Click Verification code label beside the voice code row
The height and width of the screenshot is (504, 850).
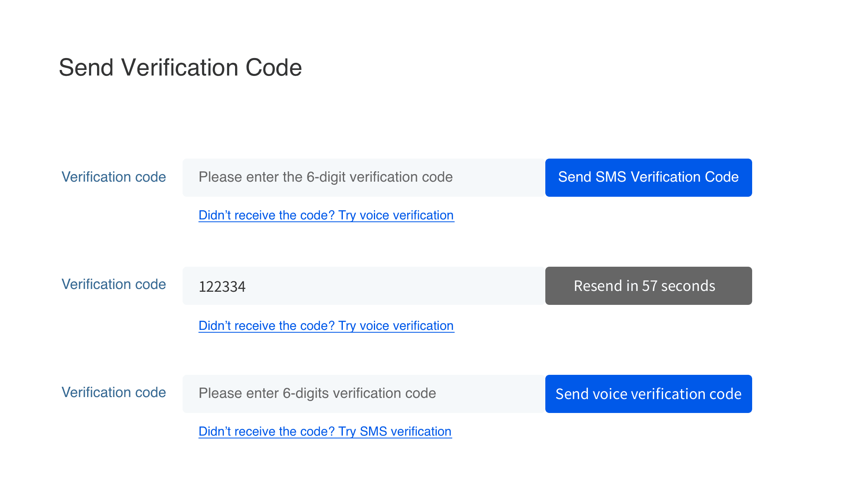(113, 392)
